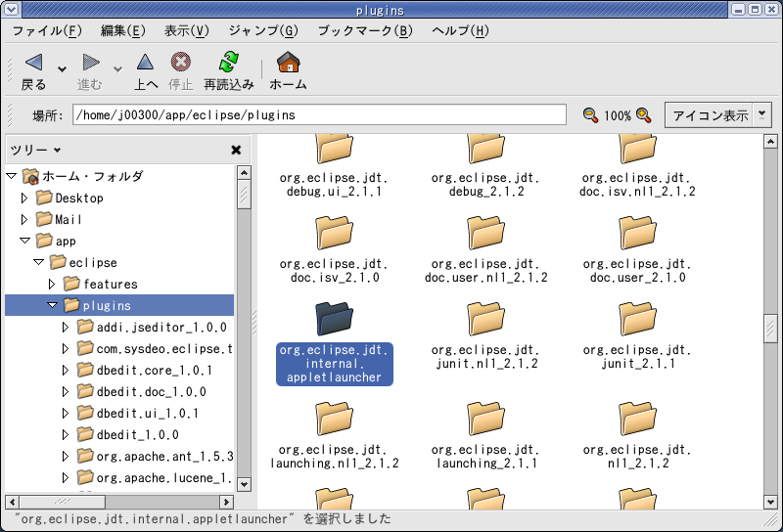The height and width of the screenshot is (532, 783).
Task: Expand the Desktop tree node
Action: tap(23, 198)
